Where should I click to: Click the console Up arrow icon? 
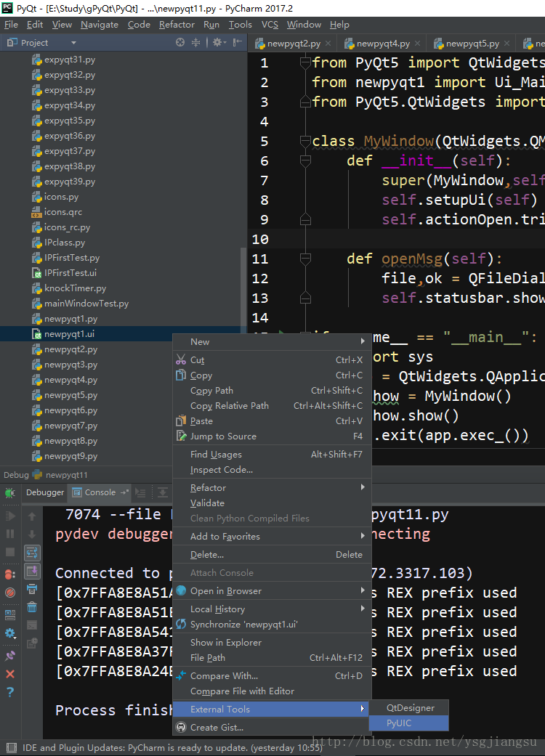tap(32, 516)
